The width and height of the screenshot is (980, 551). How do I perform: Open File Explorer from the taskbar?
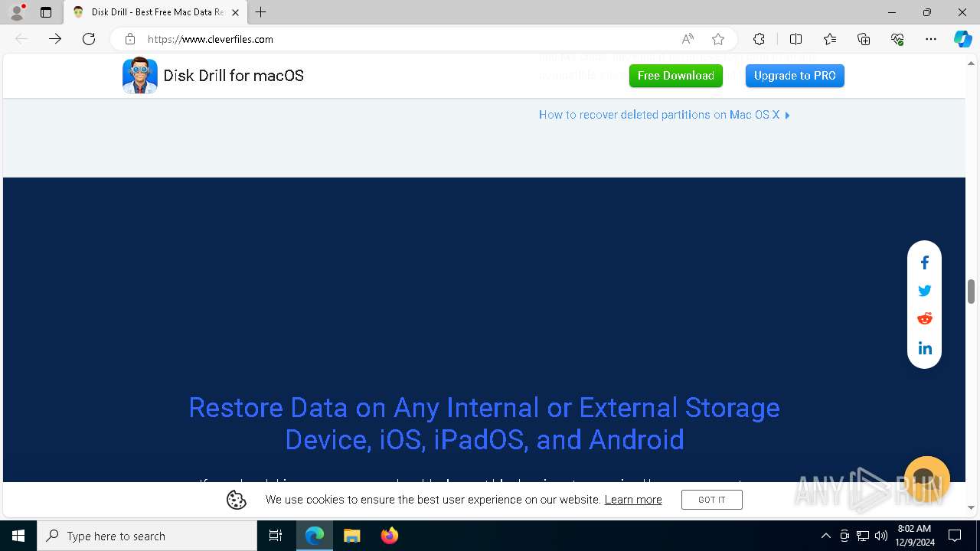pyautogui.click(x=352, y=536)
